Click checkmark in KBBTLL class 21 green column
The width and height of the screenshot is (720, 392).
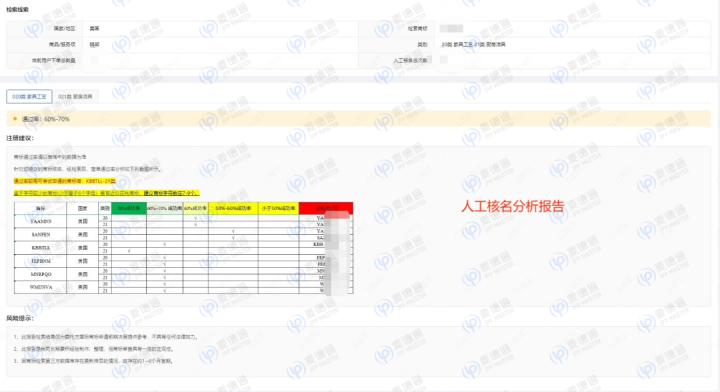point(129,251)
